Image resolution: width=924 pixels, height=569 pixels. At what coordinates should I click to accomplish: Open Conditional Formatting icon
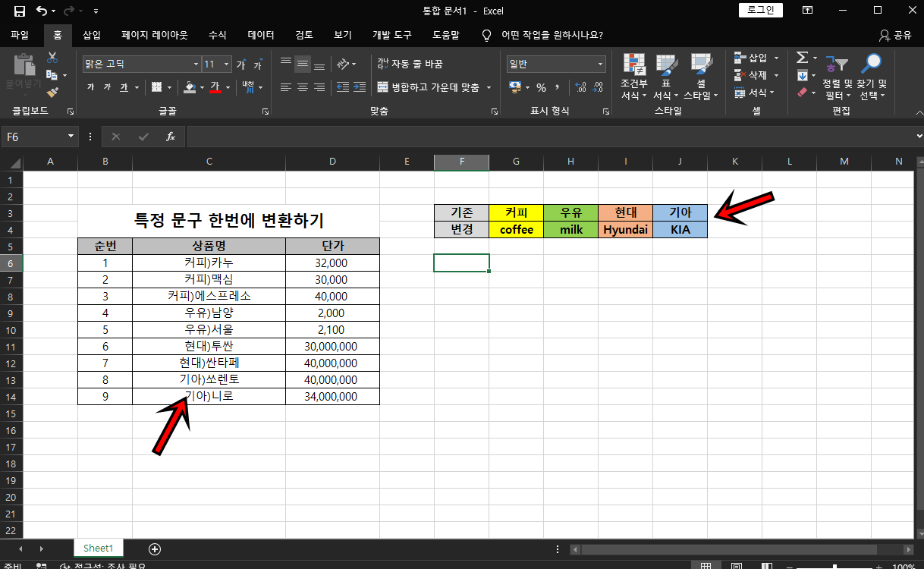click(633, 64)
